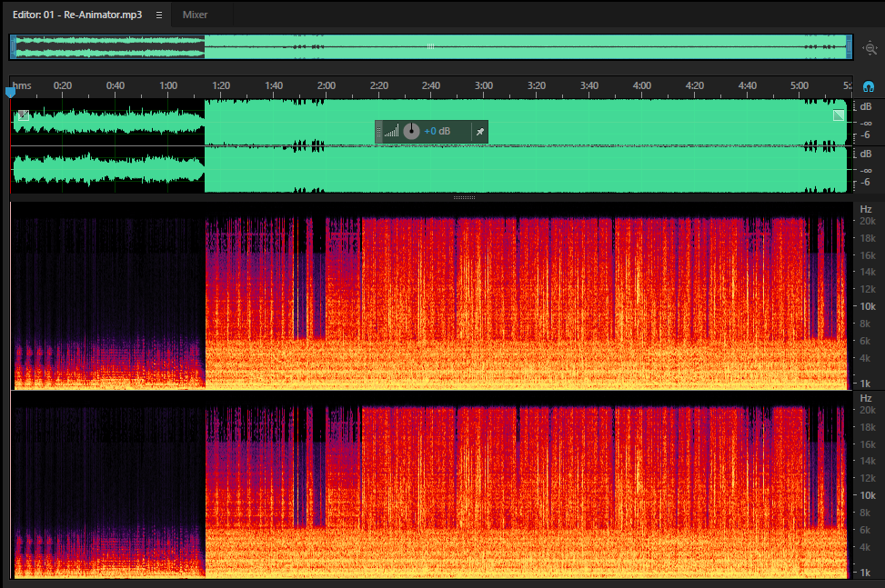The height and width of the screenshot is (588, 885).
Task: Open the Editor panel menu icon
Action: (x=159, y=15)
